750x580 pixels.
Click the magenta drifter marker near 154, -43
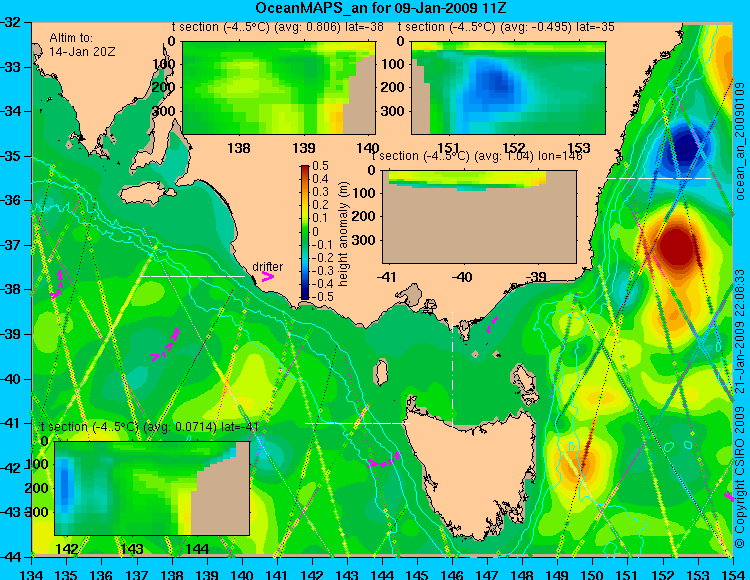click(729, 496)
